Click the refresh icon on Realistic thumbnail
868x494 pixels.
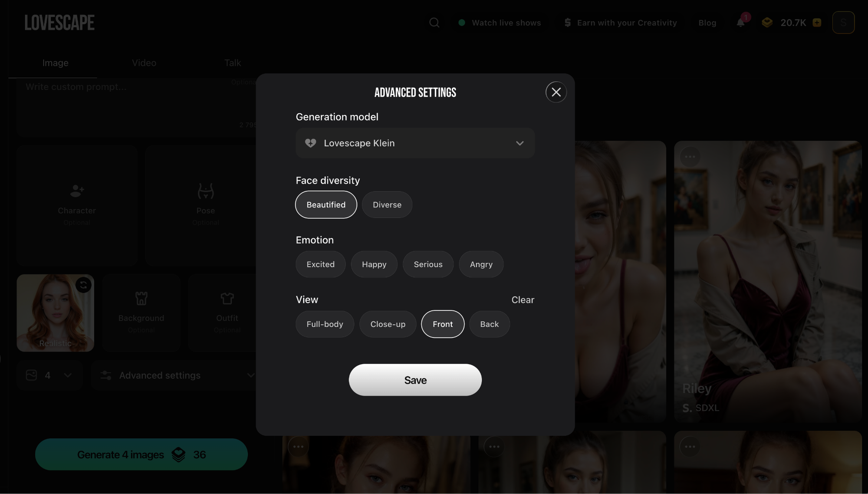pos(83,285)
